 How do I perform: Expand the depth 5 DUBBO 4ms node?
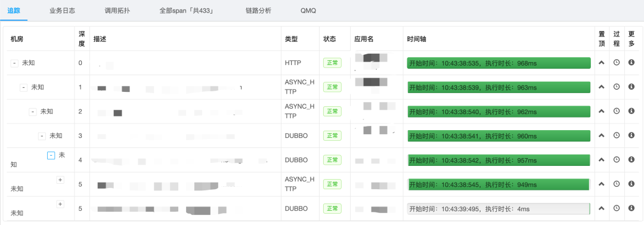click(x=60, y=204)
